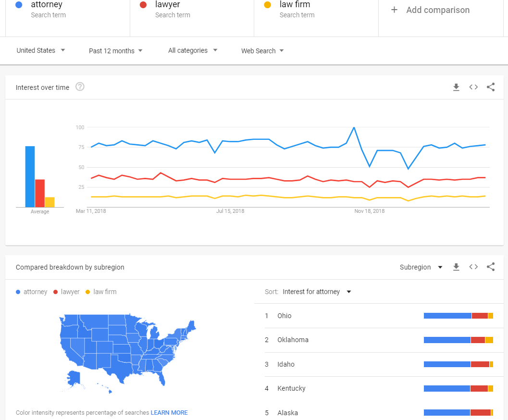508x420 pixels.
Task: Change the Web Search type dropdown
Action: tap(262, 51)
